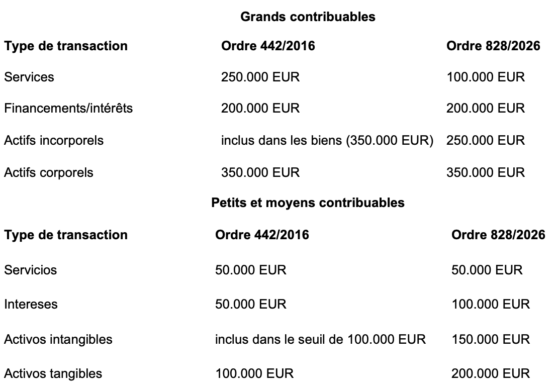556x392 pixels.
Task: Select the Grands contribuables heading
Action: click(x=308, y=17)
